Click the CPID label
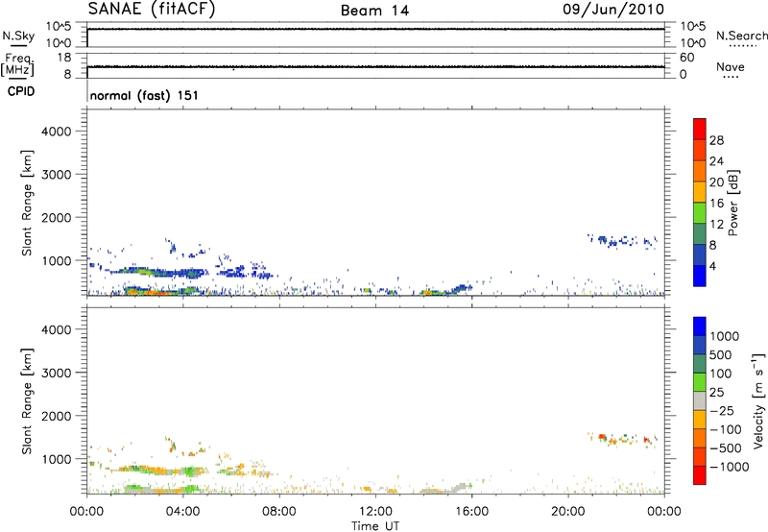The width and height of the screenshot is (768, 532). (x=21, y=91)
